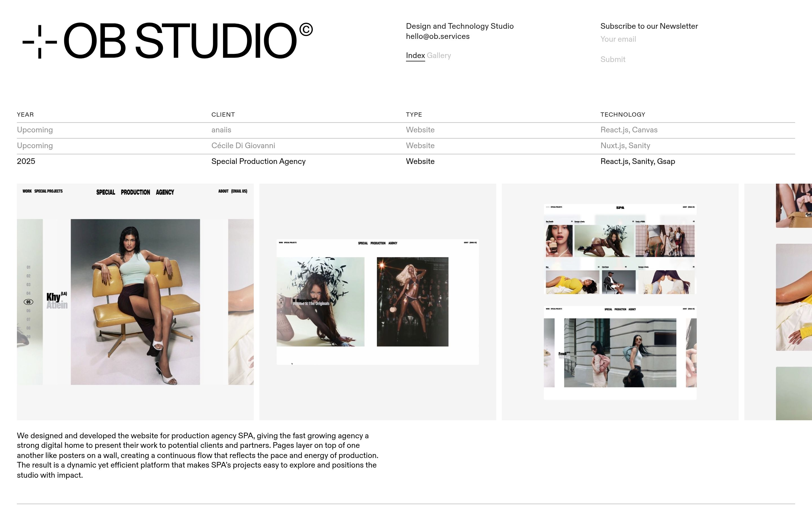Click the TECHNOLOGY column header
Image resolution: width=812 pixels, height=507 pixels.
click(x=623, y=115)
